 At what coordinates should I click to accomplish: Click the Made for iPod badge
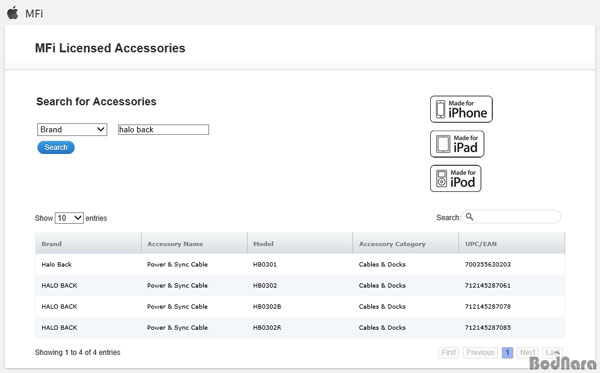pyautogui.click(x=455, y=178)
